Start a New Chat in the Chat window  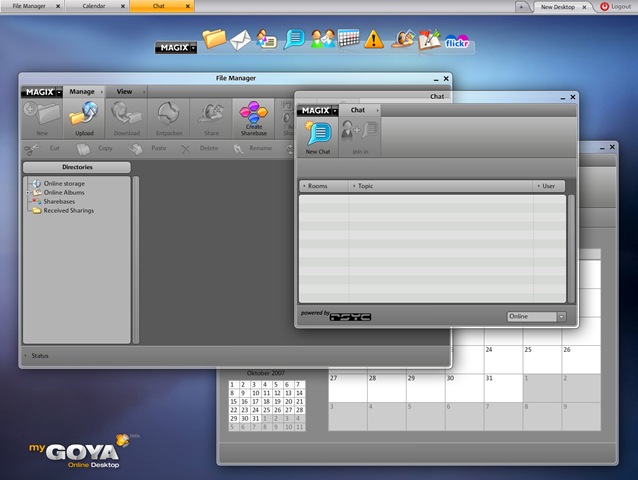[318, 138]
